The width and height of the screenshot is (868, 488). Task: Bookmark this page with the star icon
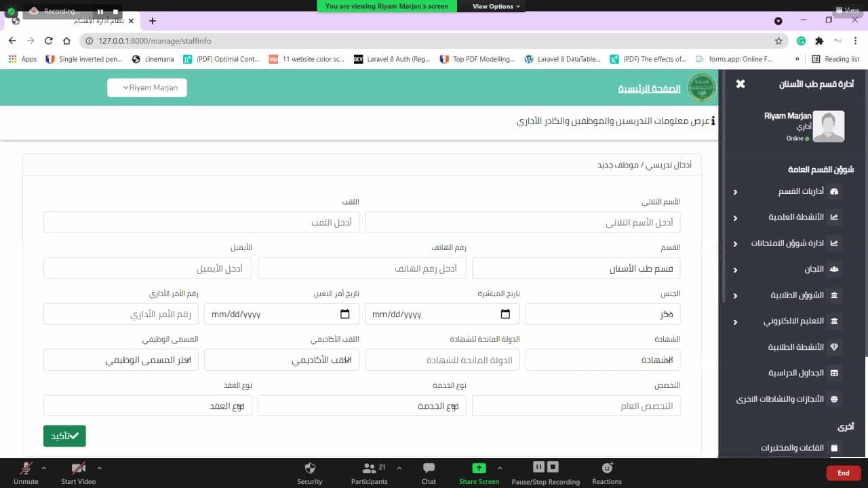tap(778, 41)
